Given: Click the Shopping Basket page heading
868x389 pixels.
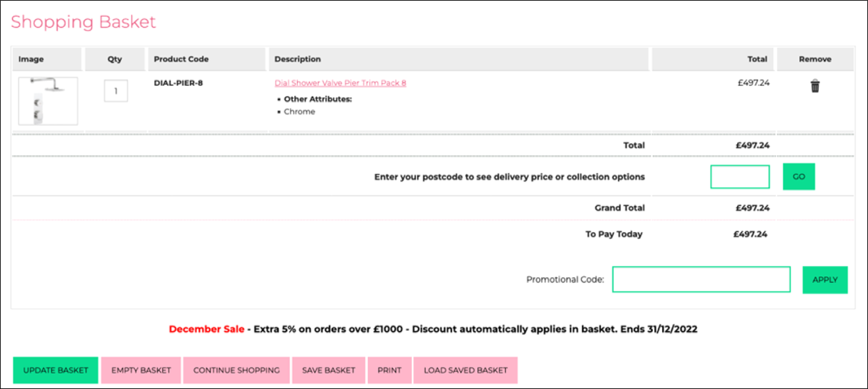Looking at the screenshot, I should [x=83, y=22].
